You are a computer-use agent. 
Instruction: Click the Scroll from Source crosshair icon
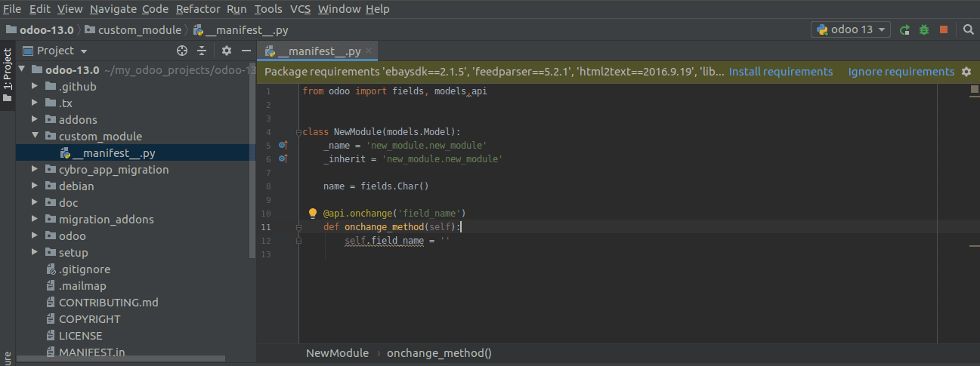coord(181,51)
